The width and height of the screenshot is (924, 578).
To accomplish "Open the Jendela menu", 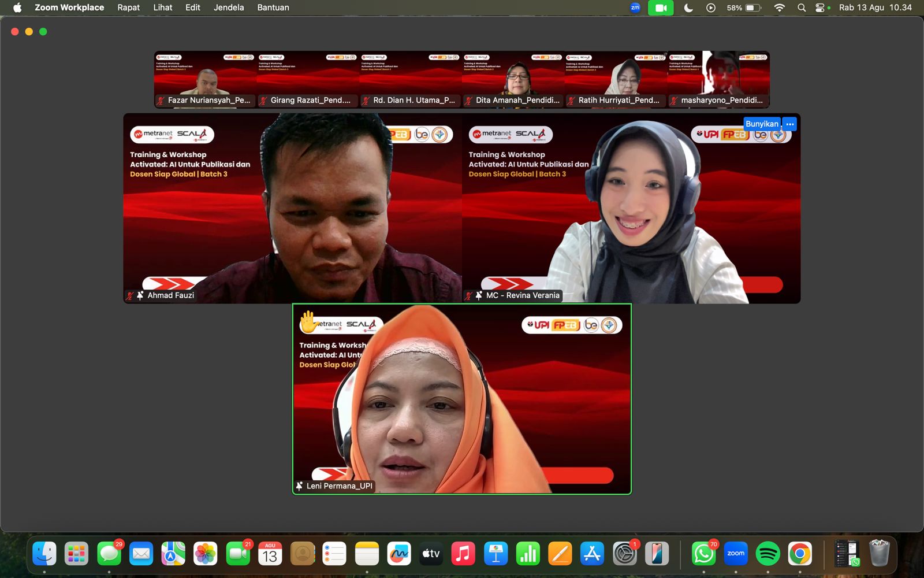I will (229, 8).
